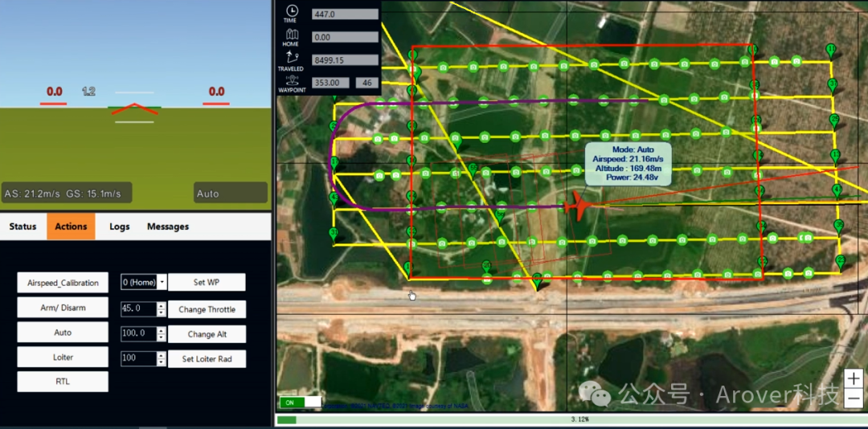
Task: Click the clock icon above TIME
Action: [290, 10]
